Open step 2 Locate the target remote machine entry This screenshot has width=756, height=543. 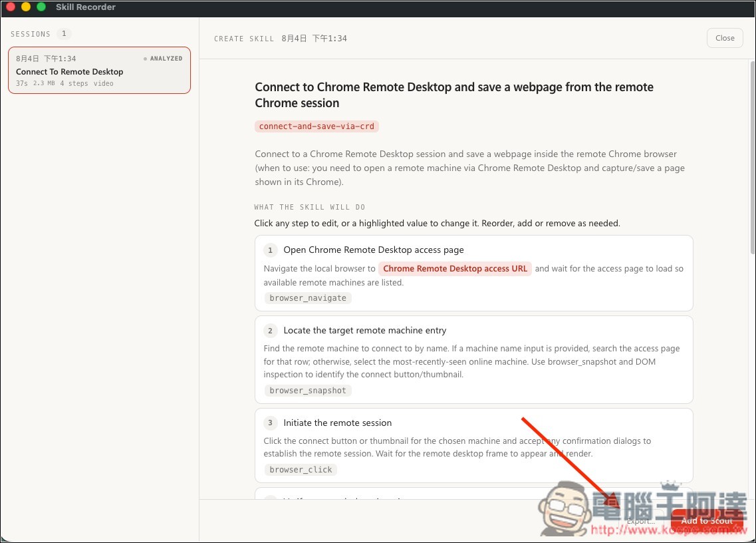point(473,359)
